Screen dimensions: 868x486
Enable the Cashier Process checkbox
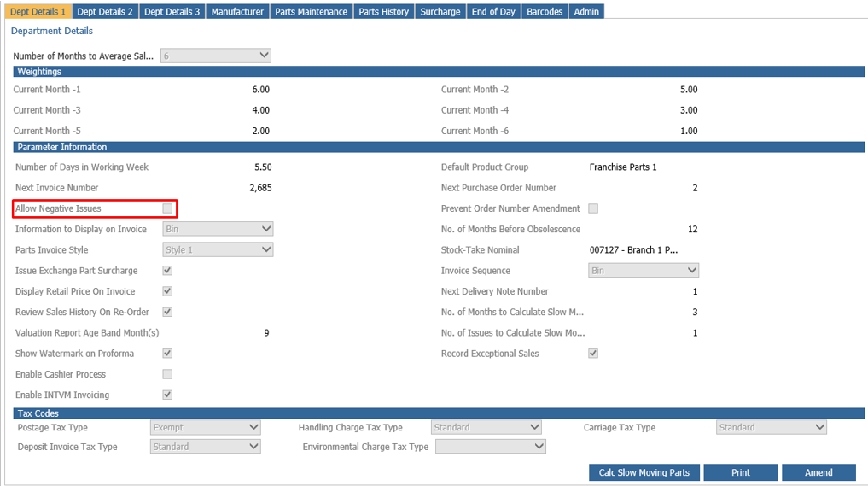coord(167,374)
